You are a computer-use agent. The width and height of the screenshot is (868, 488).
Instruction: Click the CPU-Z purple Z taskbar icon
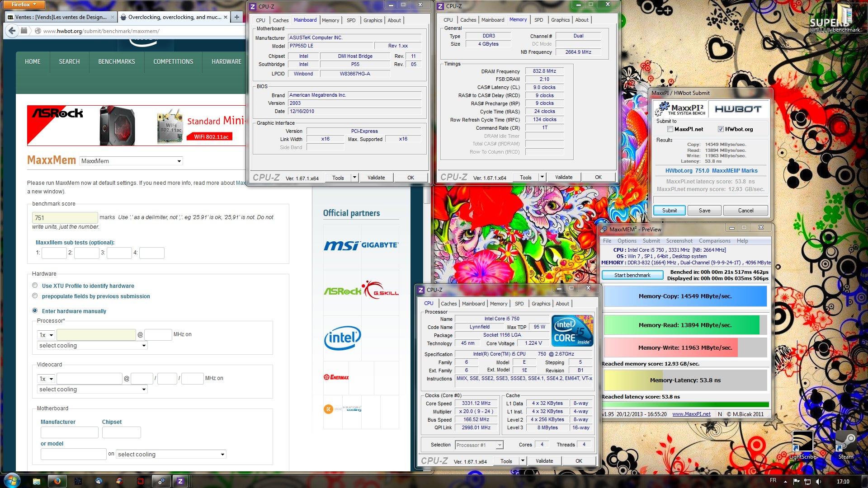[x=180, y=481]
